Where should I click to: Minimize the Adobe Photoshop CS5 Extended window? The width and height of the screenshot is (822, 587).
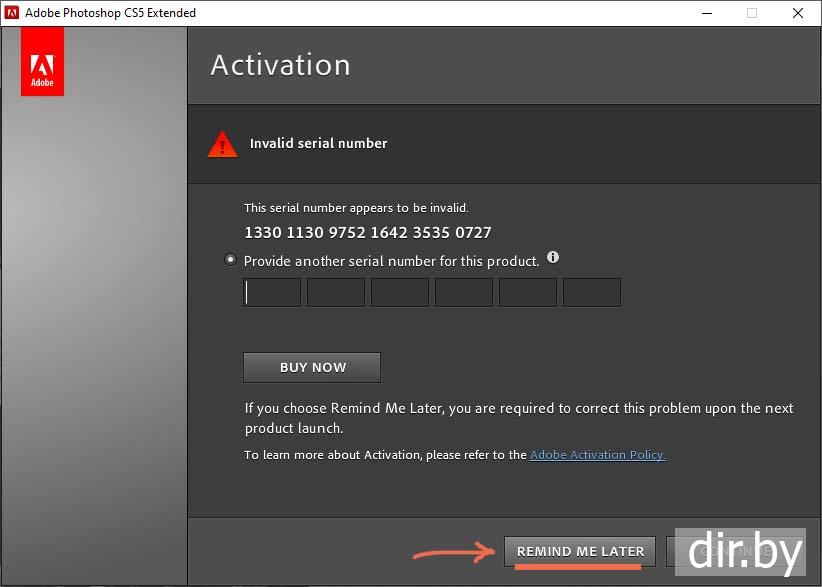705,13
